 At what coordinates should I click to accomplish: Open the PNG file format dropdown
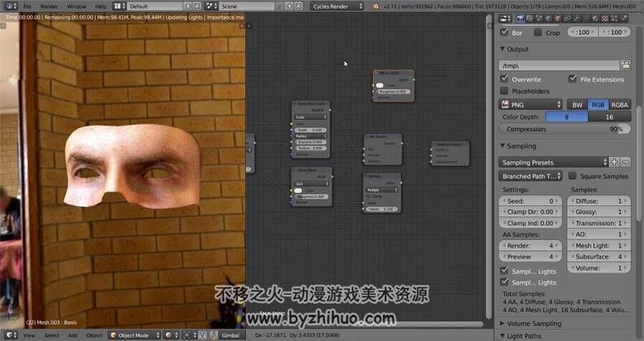(x=531, y=104)
